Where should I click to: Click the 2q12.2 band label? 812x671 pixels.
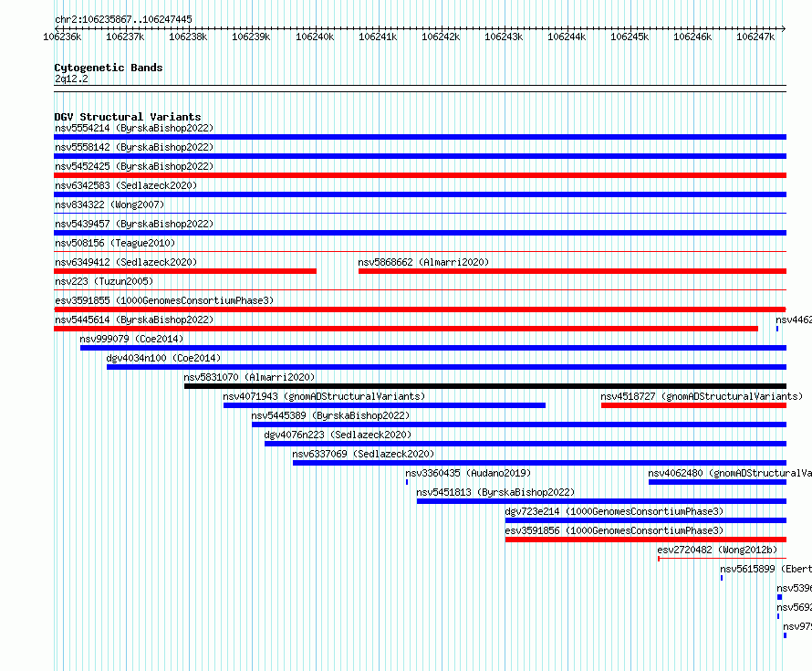tap(71, 79)
